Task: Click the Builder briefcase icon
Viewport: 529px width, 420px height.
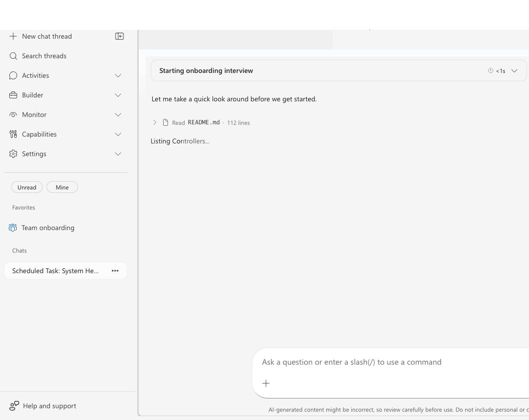Action: [13, 95]
